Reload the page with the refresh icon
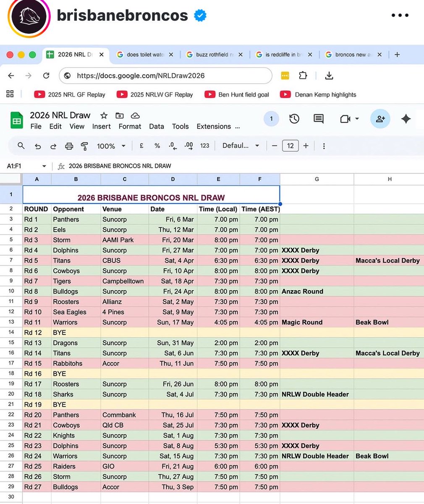The width and height of the screenshot is (424, 504). [x=46, y=76]
